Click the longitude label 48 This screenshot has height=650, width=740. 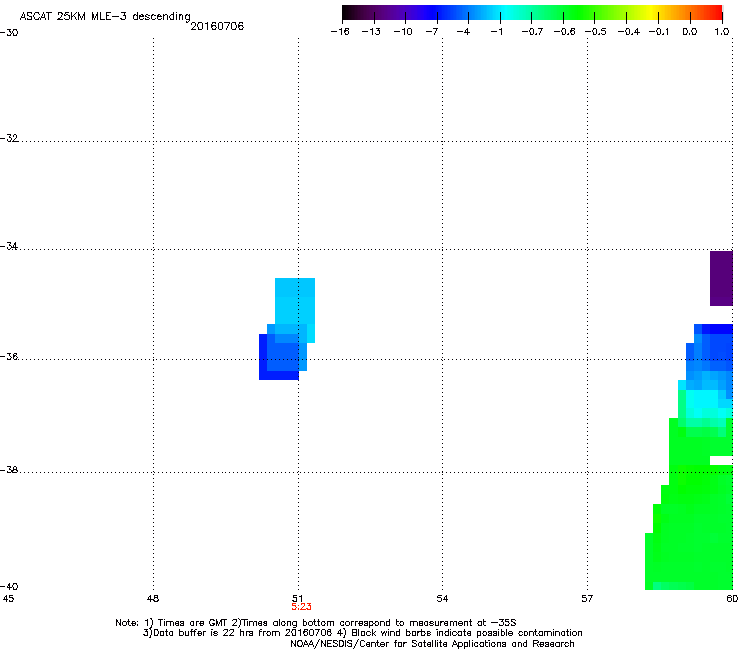[x=153, y=599]
